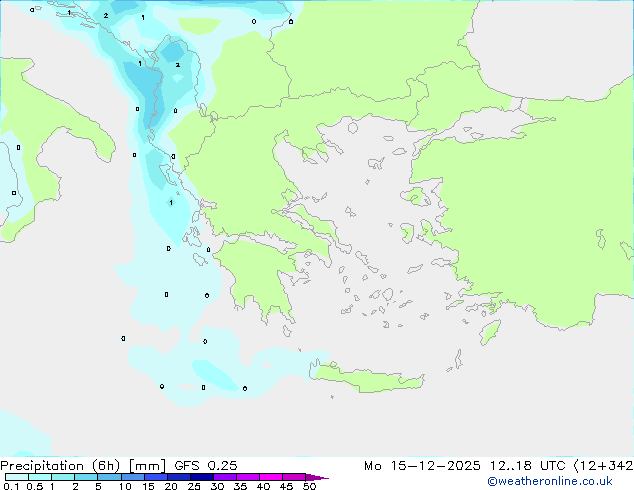Select the 15–20 mm legend swatch

click(x=155, y=477)
